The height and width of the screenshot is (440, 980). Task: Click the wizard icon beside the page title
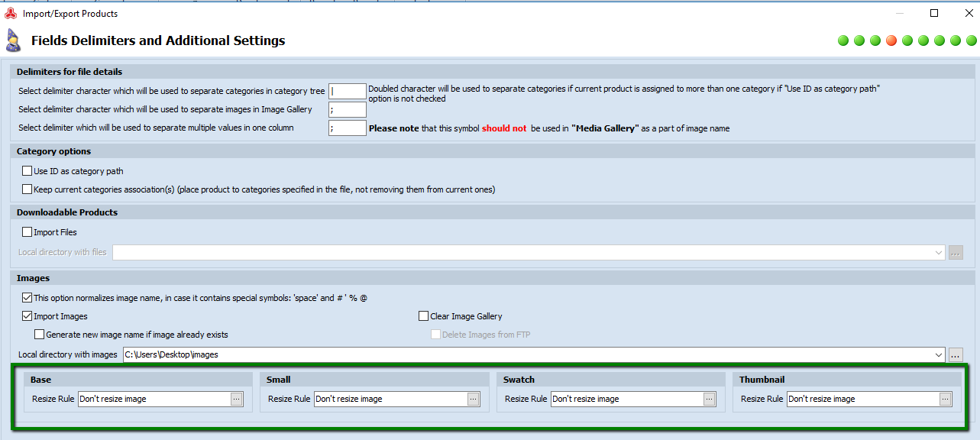tap(13, 40)
